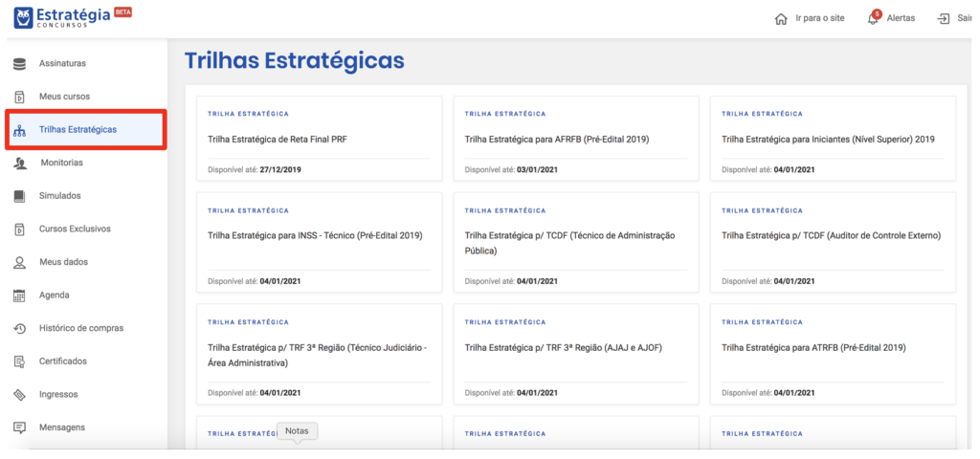Click the Trilhas Estratégicas hierarchy icon
Image resolution: width=980 pixels, height=459 pixels.
19,130
